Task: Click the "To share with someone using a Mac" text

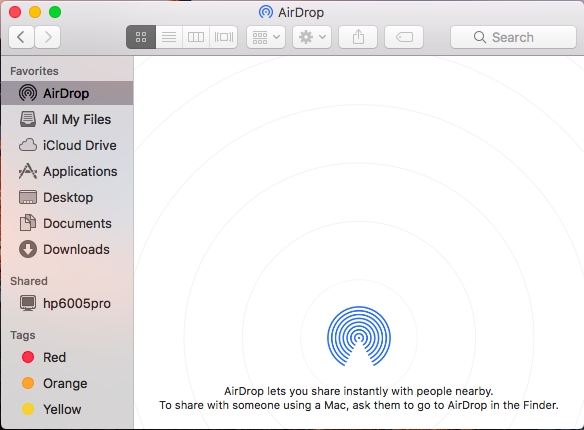Action: pyautogui.click(x=359, y=405)
